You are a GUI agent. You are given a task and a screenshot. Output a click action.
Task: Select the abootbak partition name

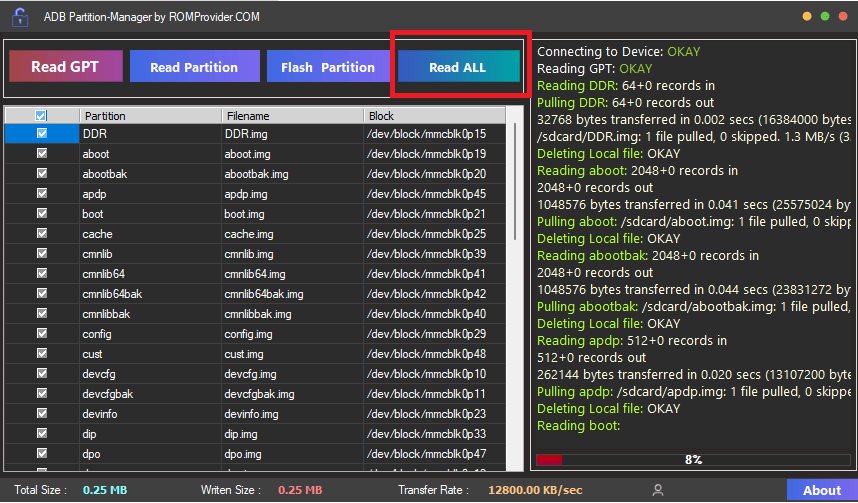tap(105, 174)
